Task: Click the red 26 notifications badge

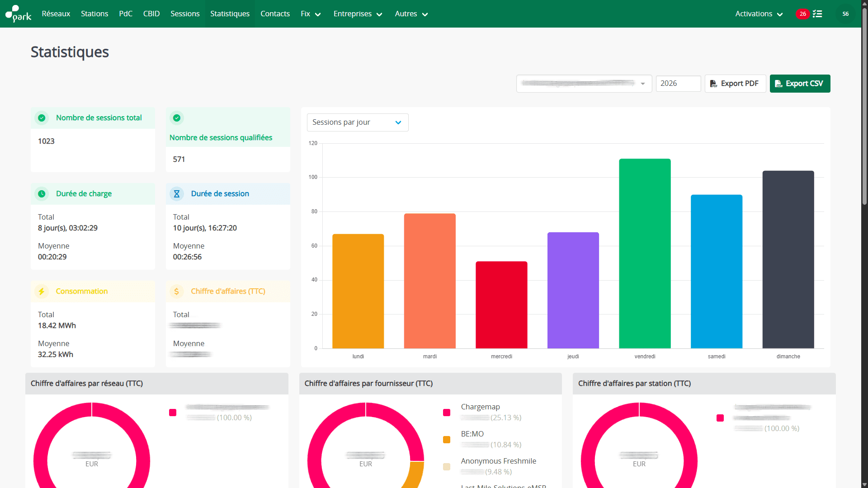Action: (x=802, y=14)
